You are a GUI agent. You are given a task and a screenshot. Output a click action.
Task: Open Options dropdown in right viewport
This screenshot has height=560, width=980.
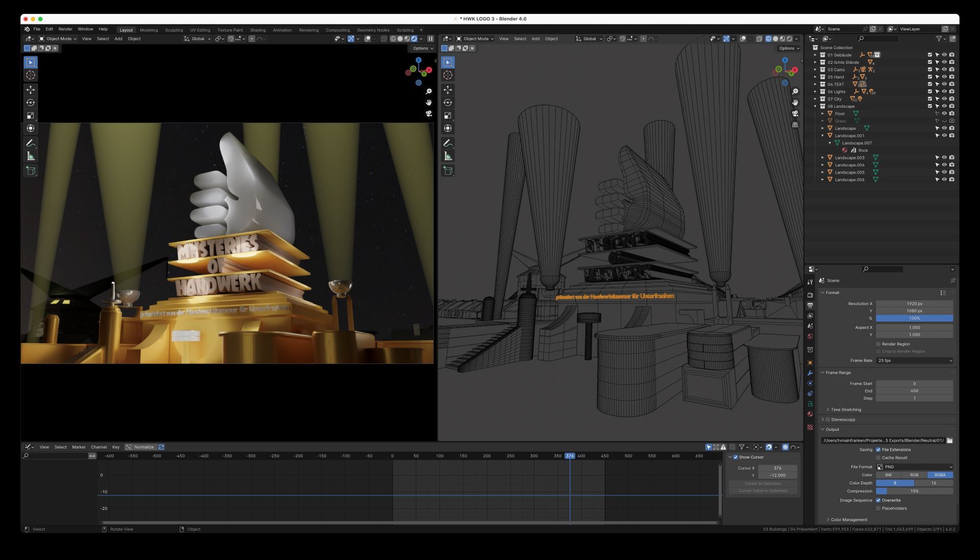[x=789, y=48]
